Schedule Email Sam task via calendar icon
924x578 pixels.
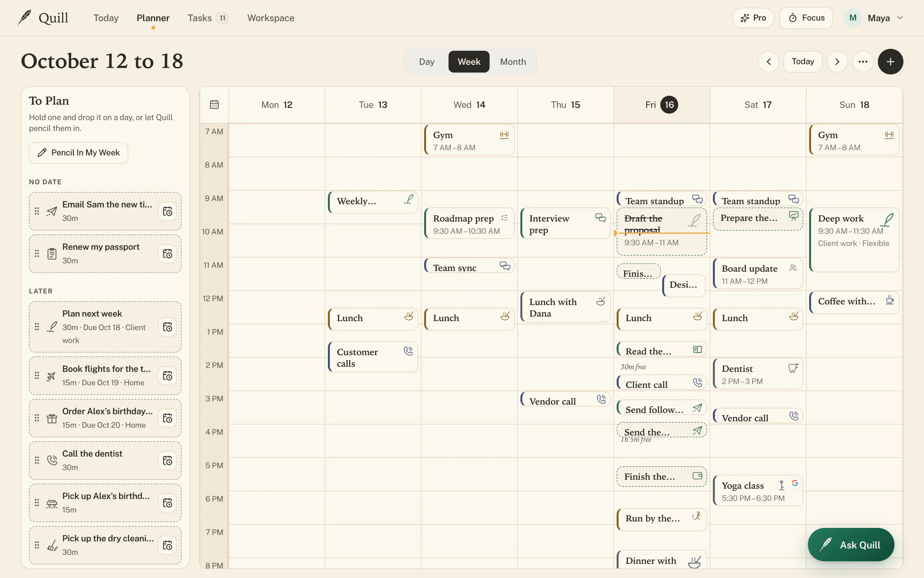click(167, 211)
